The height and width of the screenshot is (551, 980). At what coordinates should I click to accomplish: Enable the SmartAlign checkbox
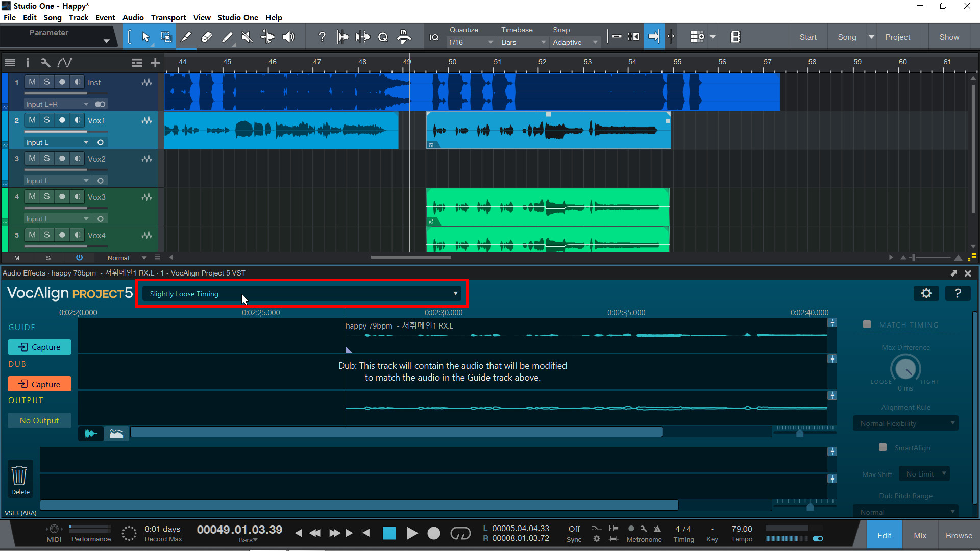[883, 447]
